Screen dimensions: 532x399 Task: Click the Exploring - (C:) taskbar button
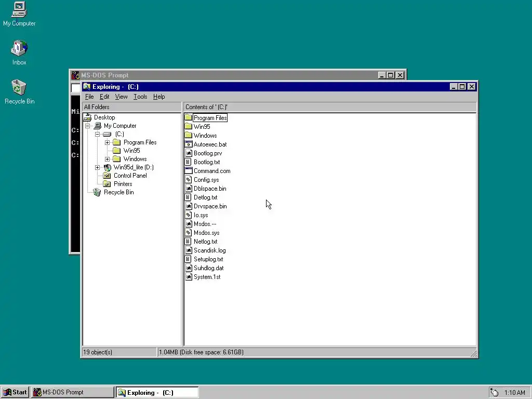(157, 393)
